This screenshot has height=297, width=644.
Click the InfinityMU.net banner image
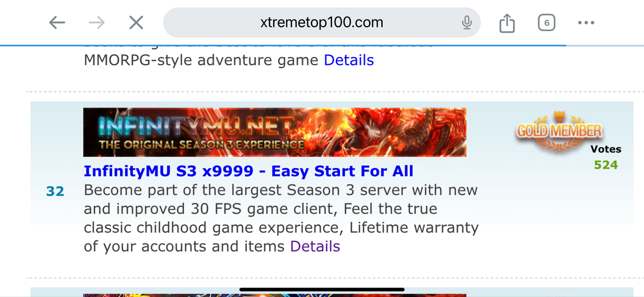tap(275, 132)
